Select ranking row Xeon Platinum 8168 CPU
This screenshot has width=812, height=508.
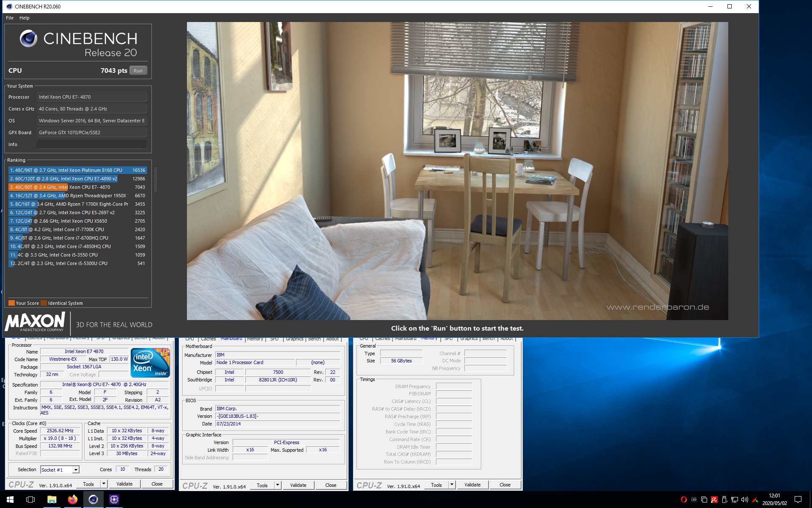(x=77, y=170)
